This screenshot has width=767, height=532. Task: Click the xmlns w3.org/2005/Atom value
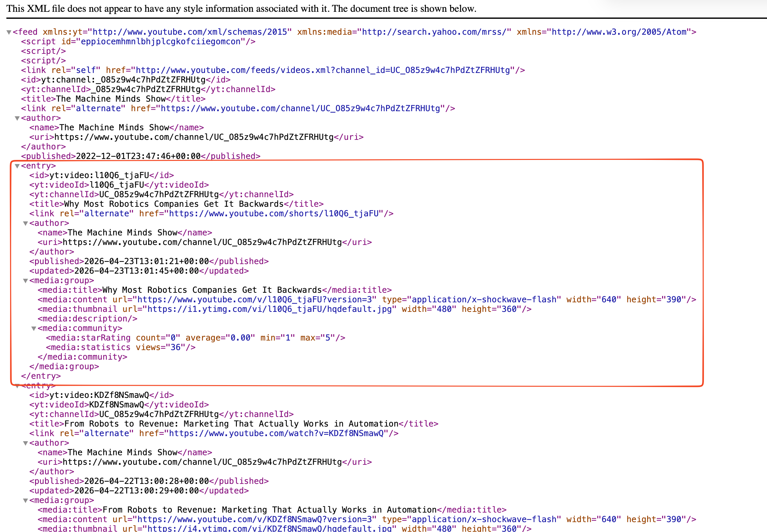pyautogui.click(x=619, y=32)
